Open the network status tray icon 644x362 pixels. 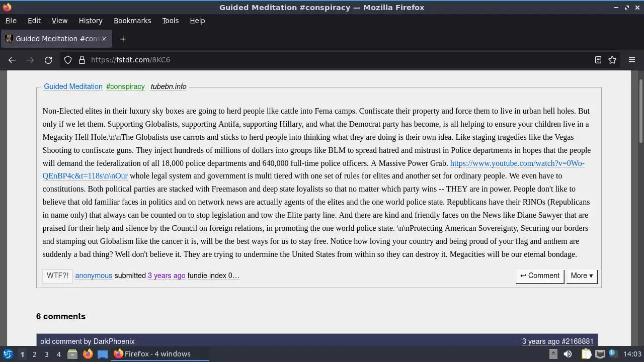600,354
